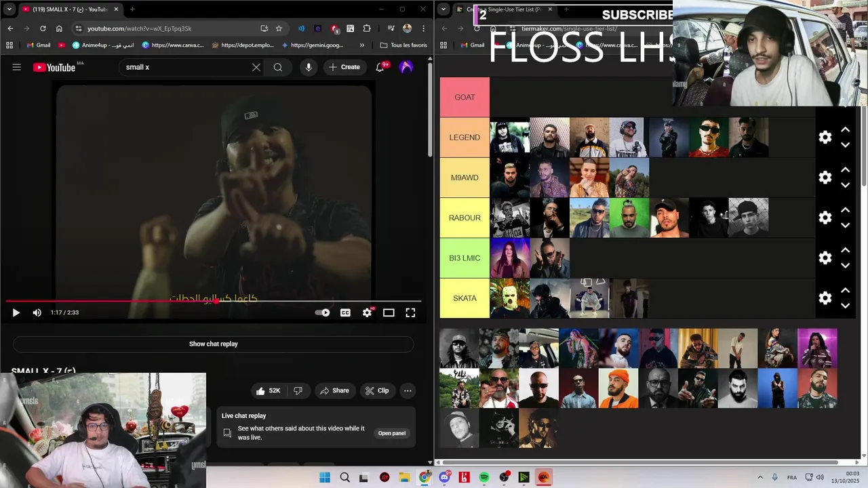The image size is (868, 488).
Task: Open a new tab in YouTube window
Action: (x=132, y=9)
